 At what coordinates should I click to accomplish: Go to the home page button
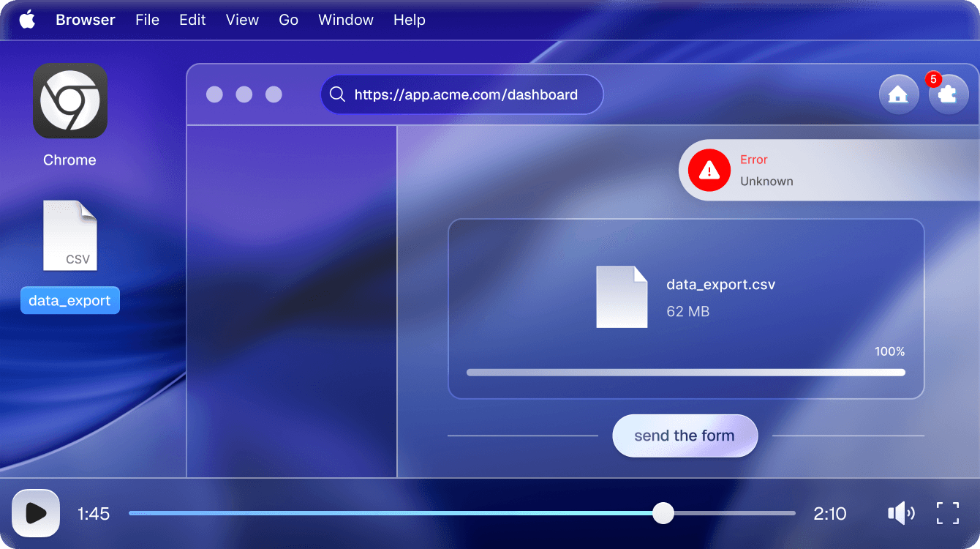(x=898, y=94)
